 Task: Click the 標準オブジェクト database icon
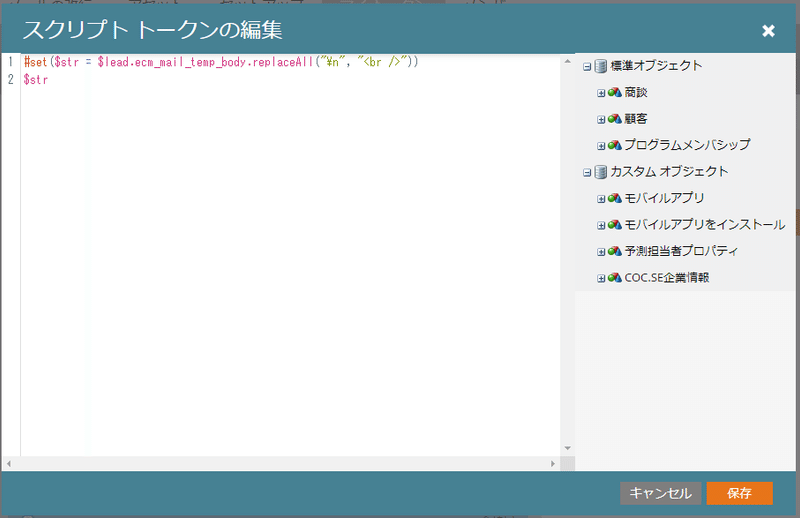(601, 66)
